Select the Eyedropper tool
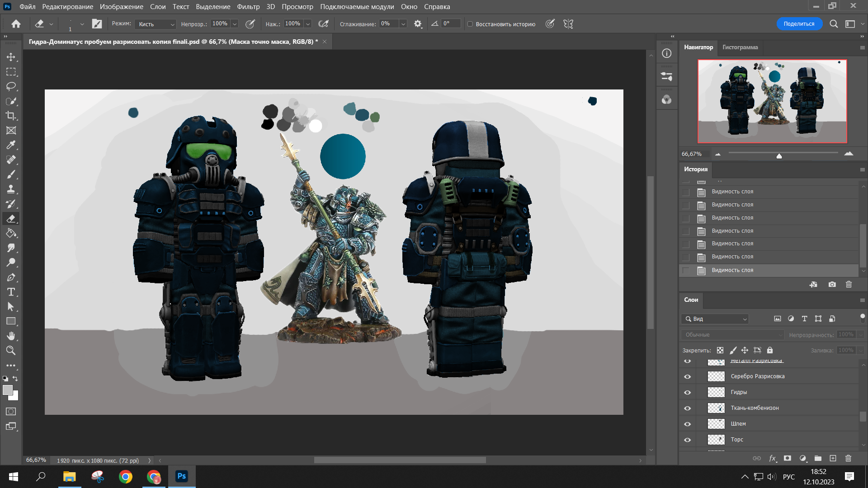The image size is (868, 488). tap(11, 145)
